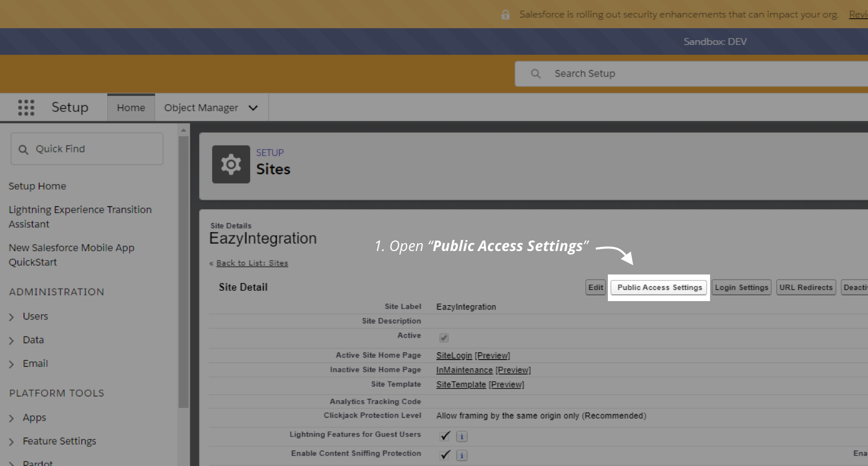Image resolution: width=868 pixels, height=466 pixels.
Task: Open the App Launcher dots icon
Action: (x=26, y=107)
